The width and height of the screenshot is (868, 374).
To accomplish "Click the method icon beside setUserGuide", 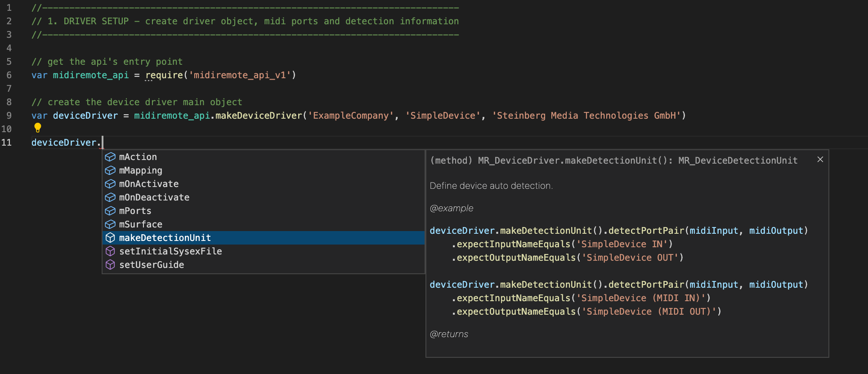I will point(110,265).
